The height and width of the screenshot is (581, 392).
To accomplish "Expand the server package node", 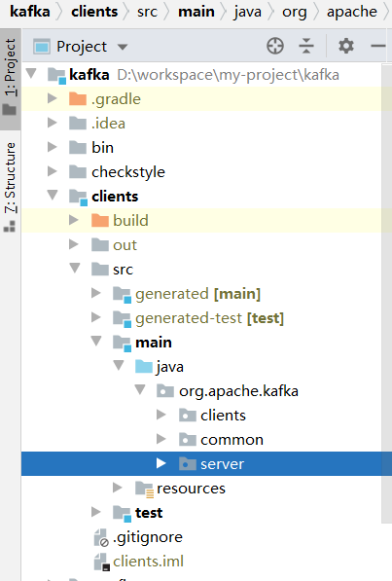I will coord(160,463).
